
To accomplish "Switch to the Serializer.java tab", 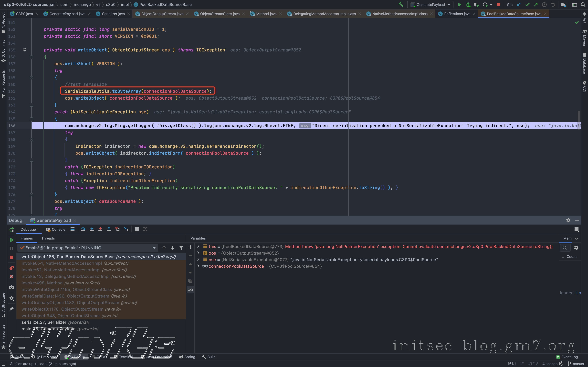I will [113, 14].
